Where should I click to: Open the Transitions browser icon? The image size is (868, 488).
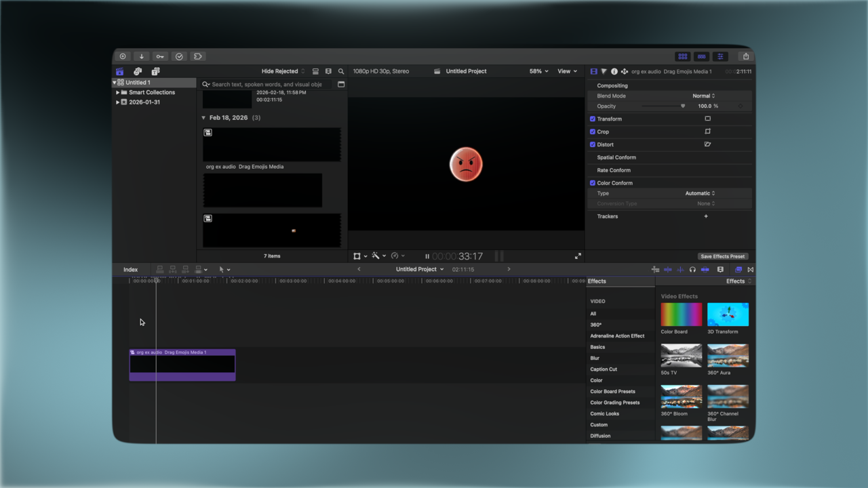tap(750, 270)
